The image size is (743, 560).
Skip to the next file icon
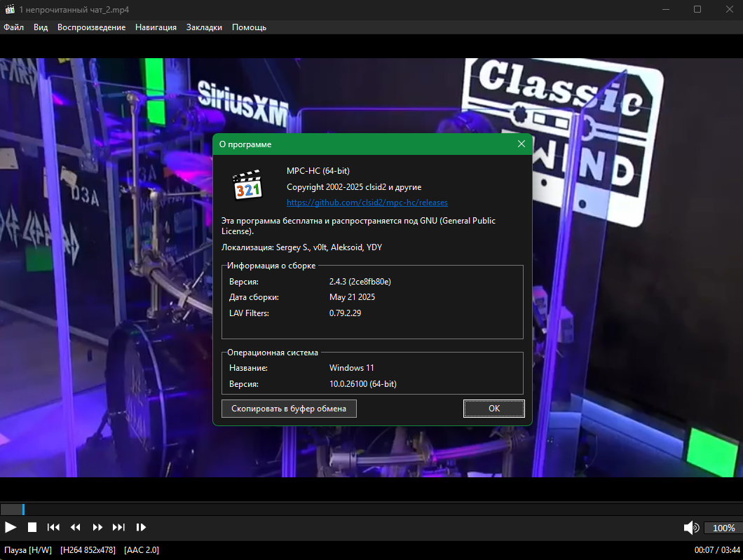pyautogui.click(x=118, y=527)
